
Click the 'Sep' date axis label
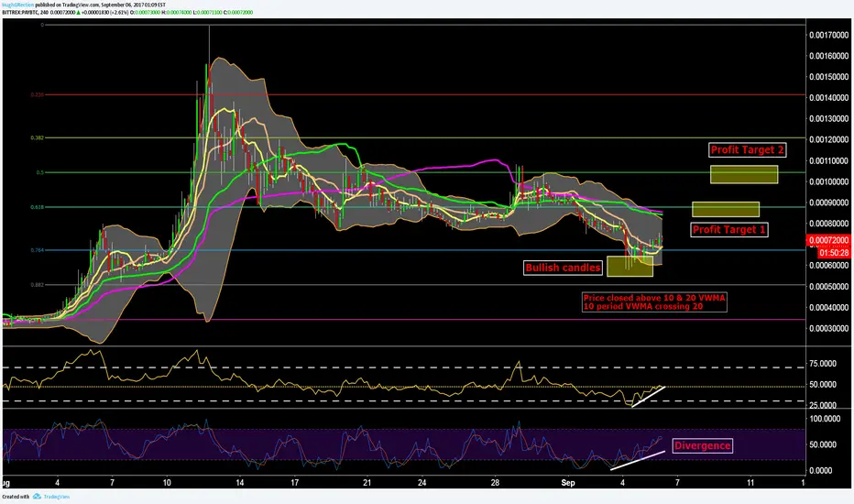point(568,483)
